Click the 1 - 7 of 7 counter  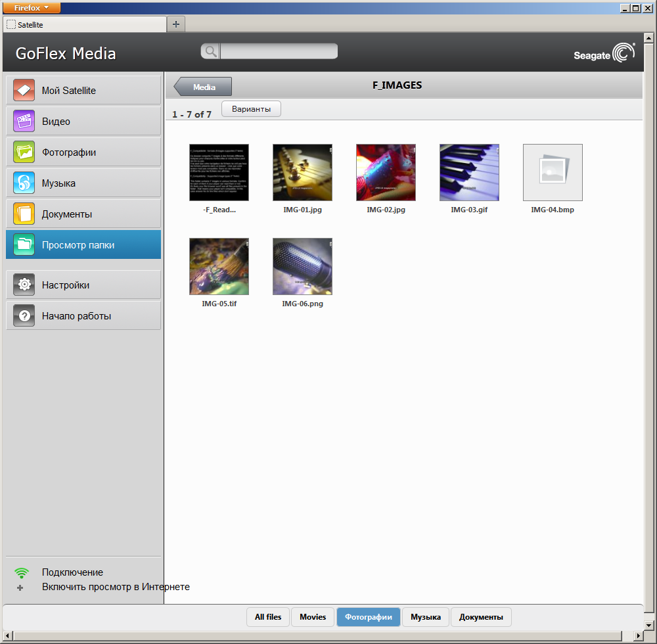click(x=192, y=114)
